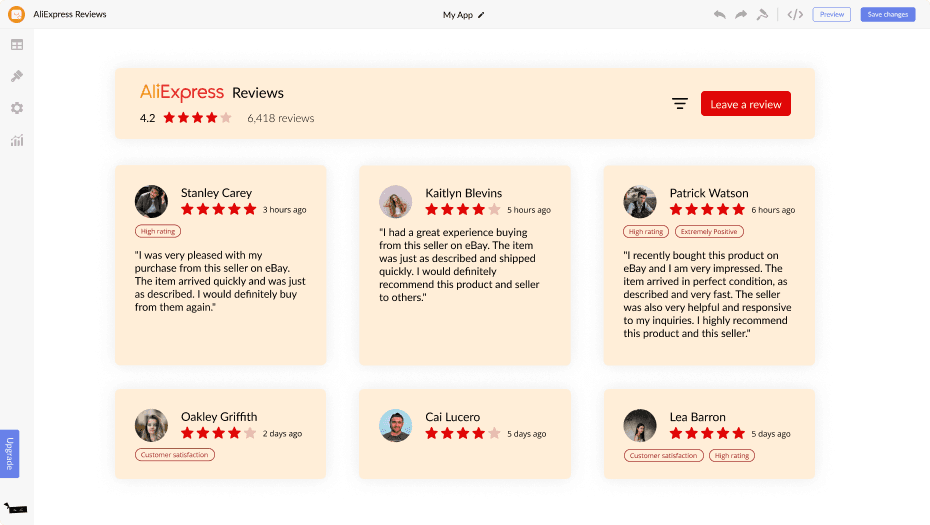Click Kaitlyn Blevins' name
The width and height of the screenshot is (930, 525).
[x=464, y=193]
